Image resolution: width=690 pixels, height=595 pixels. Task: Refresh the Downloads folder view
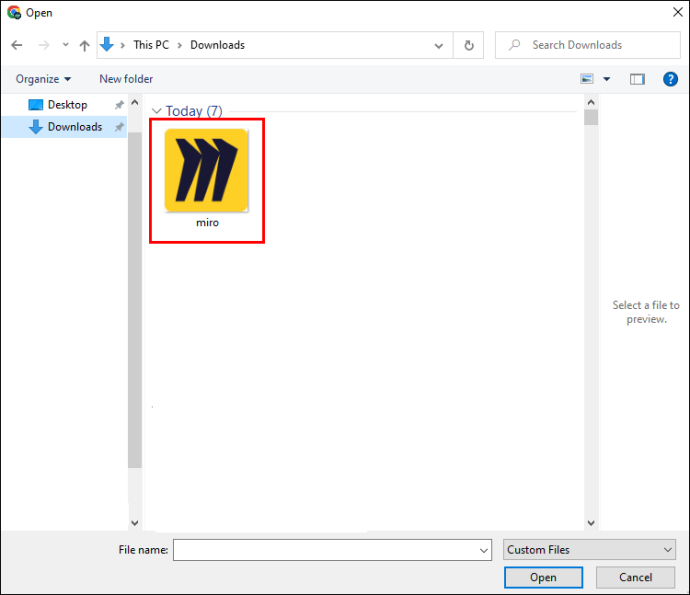click(469, 45)
